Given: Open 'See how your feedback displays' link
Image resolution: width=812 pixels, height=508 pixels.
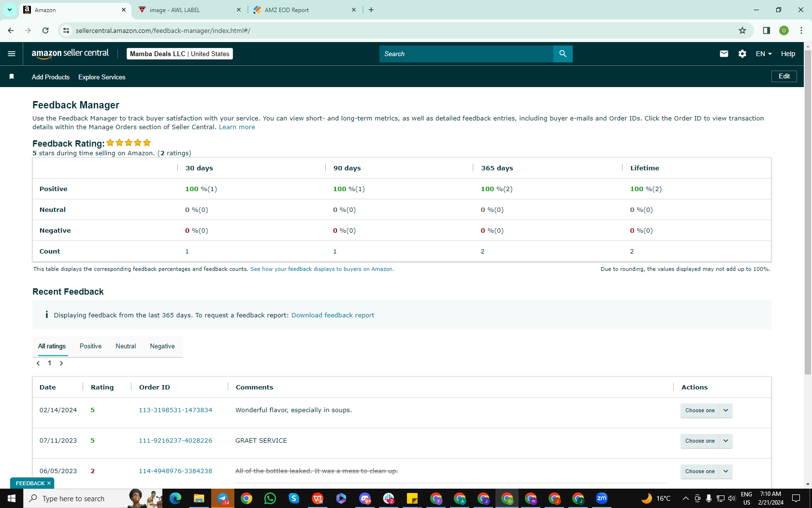Looking at the screenshot, I should click(x=322, y=269).
